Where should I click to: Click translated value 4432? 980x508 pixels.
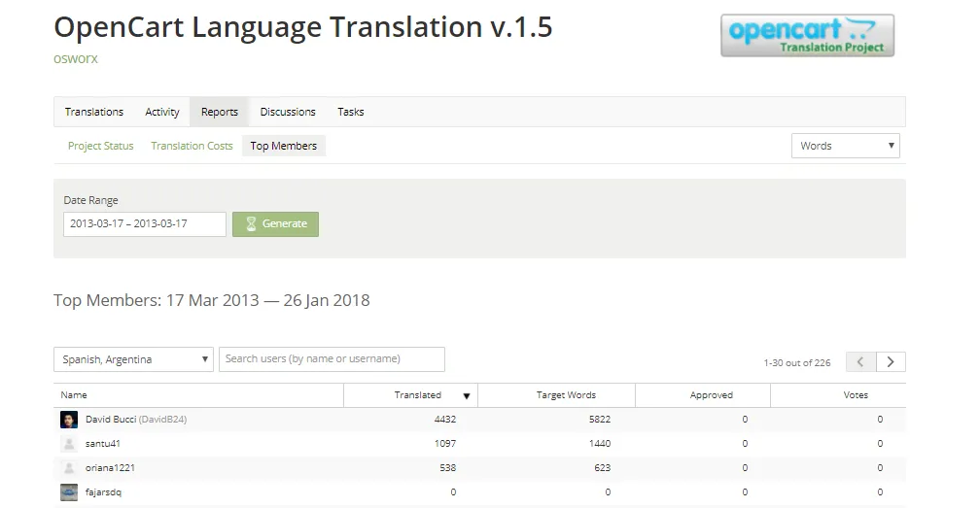(445, 420)
